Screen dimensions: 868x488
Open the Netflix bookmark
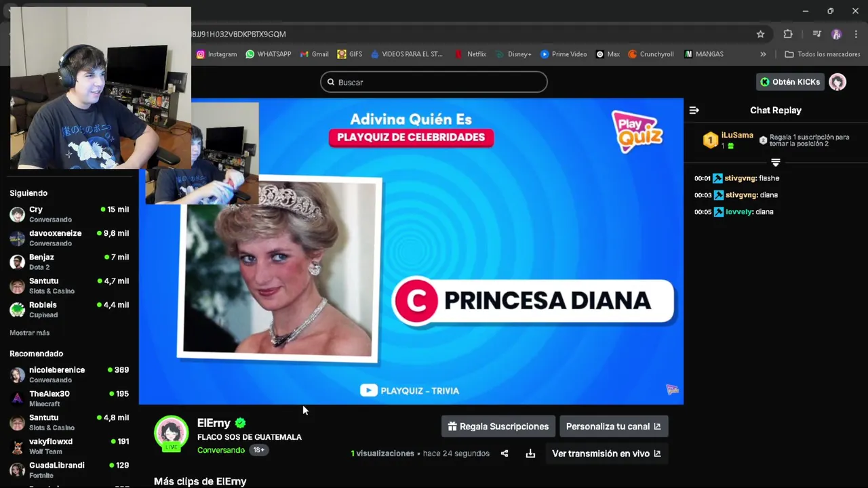pyautogui.click(x=471, y=54)
